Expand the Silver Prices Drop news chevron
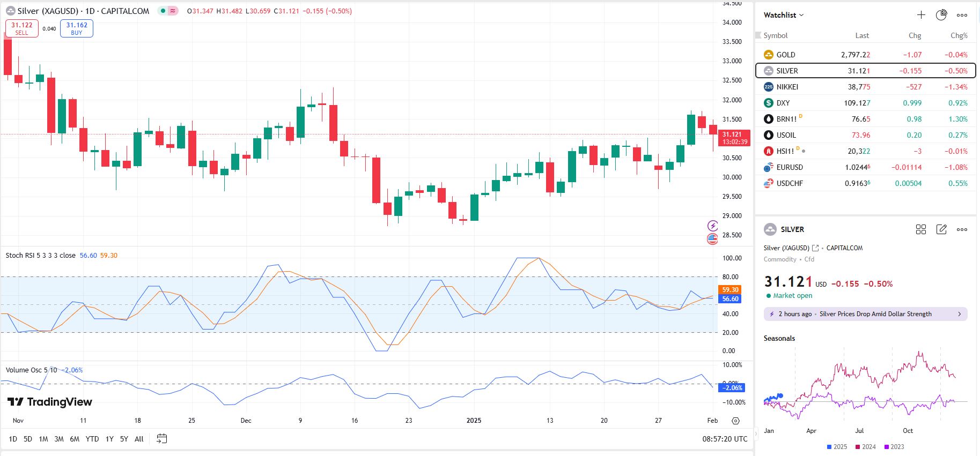Image resolution: width=980 pixels, height=456 pixels. coord(960,314)
